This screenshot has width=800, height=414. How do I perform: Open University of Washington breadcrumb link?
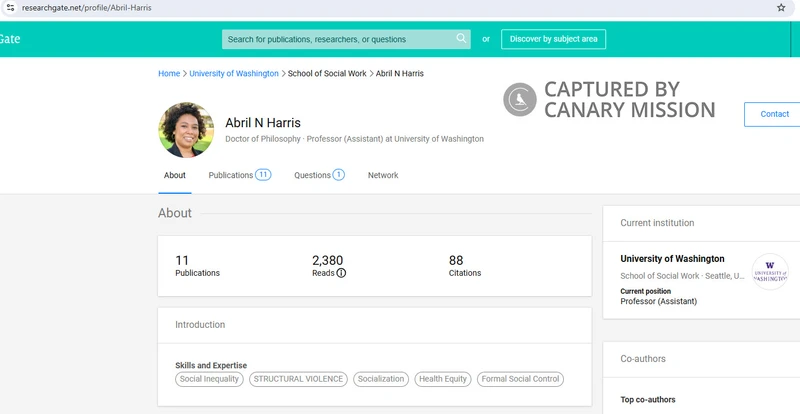point(234,74)
